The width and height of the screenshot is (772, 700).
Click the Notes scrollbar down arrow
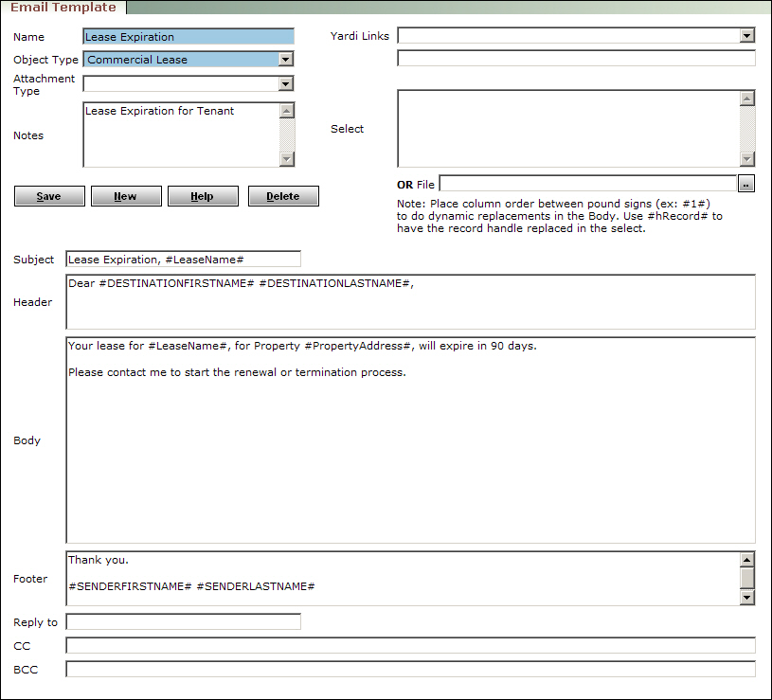coord(286,160)
